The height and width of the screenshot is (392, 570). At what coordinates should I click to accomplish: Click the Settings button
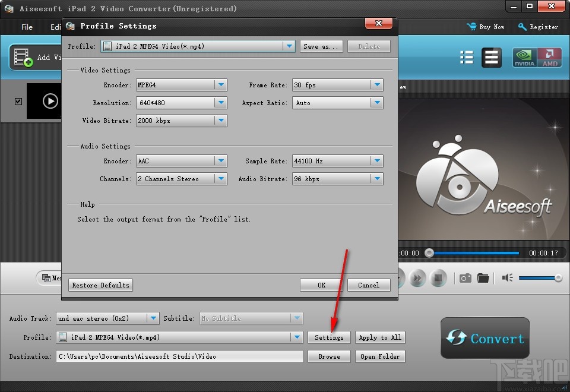pyautogui.click(x=329, y=337)
